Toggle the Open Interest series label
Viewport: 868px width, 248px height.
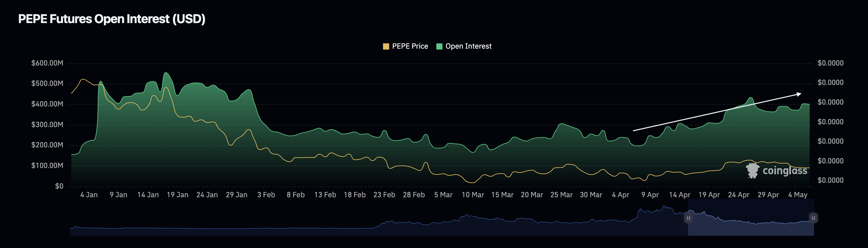(468, 46)
